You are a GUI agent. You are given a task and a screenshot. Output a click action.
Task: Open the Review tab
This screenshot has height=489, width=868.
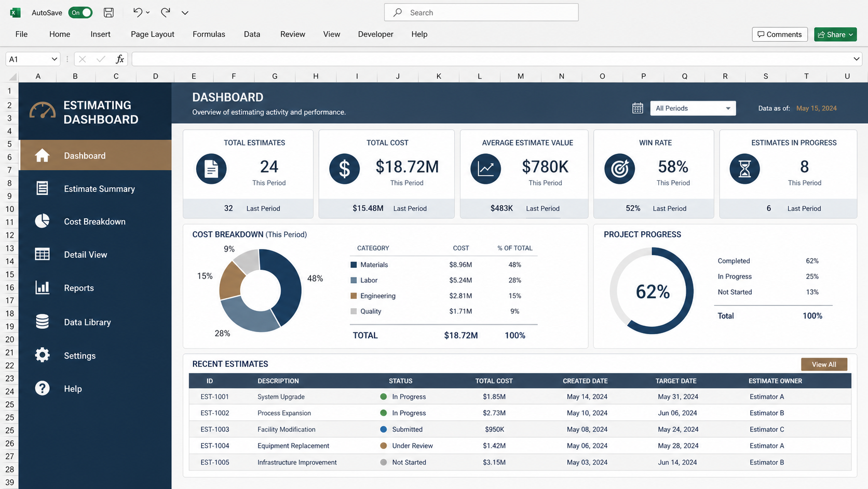[x=292, y=34]
